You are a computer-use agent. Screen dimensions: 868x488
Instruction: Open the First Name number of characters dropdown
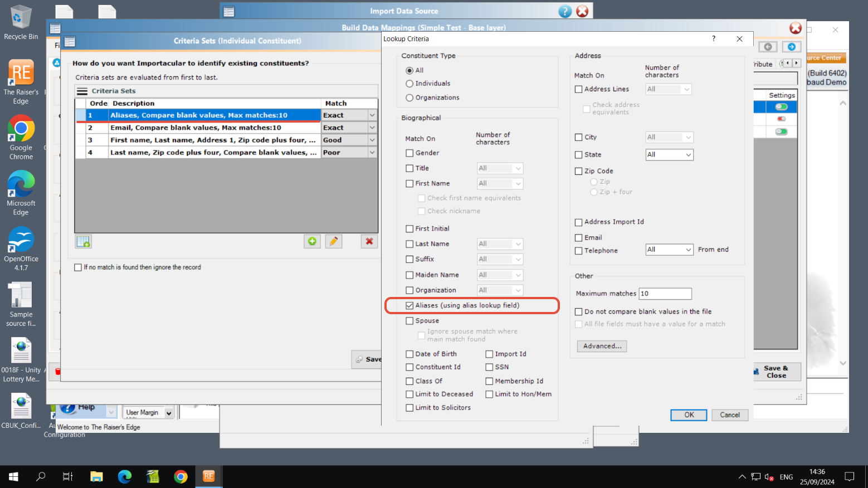pyautogui.click(x=518, y=183)
